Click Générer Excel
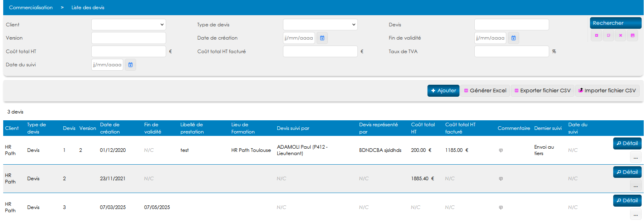The image size is (644, 221). coord(485,91)
